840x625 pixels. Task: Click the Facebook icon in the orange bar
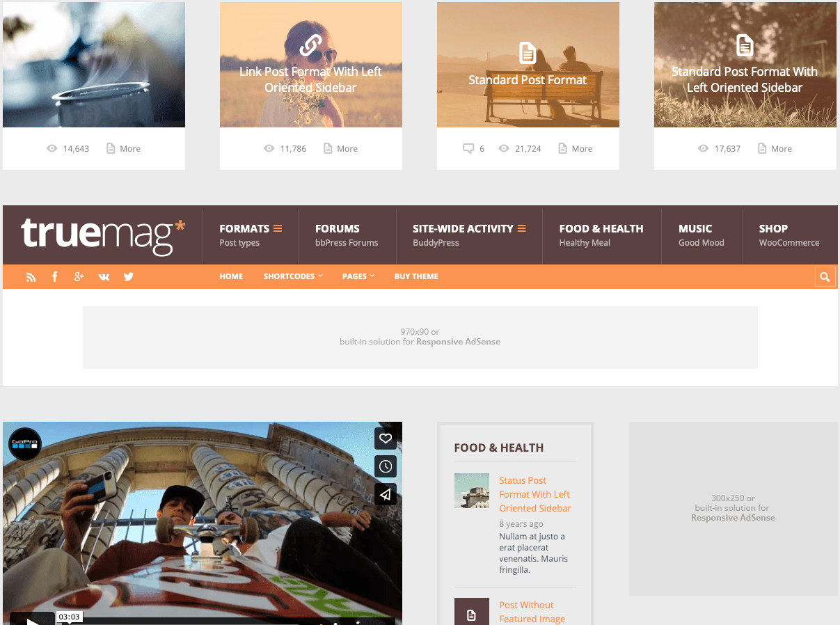point(55,276)
